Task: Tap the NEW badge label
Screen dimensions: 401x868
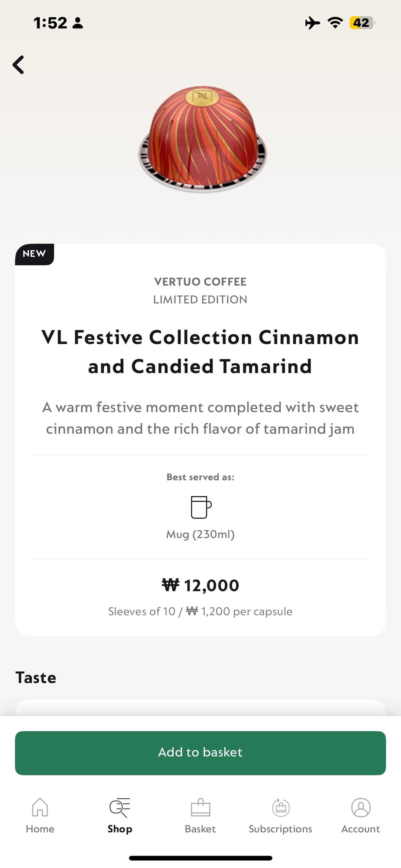Action: [34, 254]
